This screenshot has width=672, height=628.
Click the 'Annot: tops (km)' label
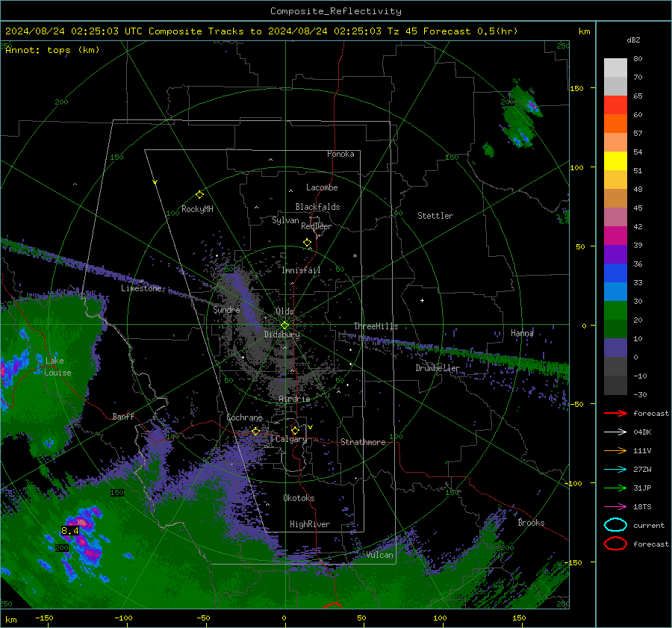click(x=52, y=50)
